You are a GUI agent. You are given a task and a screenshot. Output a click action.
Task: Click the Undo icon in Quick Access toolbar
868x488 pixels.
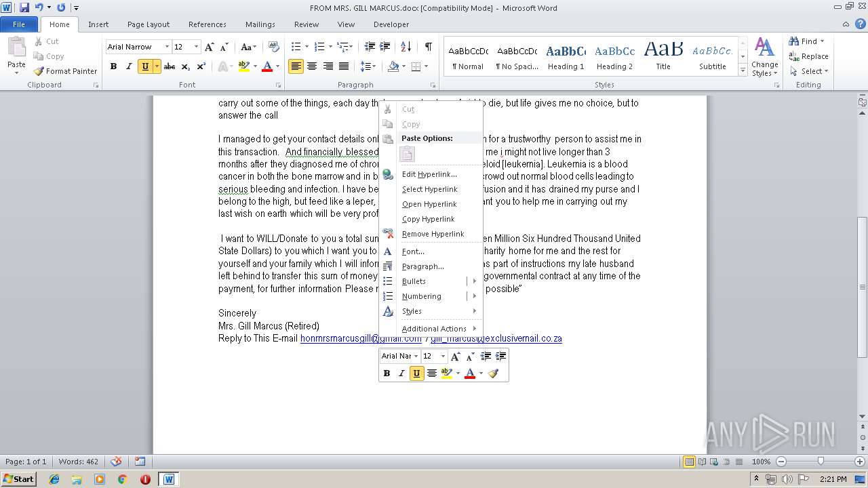point(39,7)
